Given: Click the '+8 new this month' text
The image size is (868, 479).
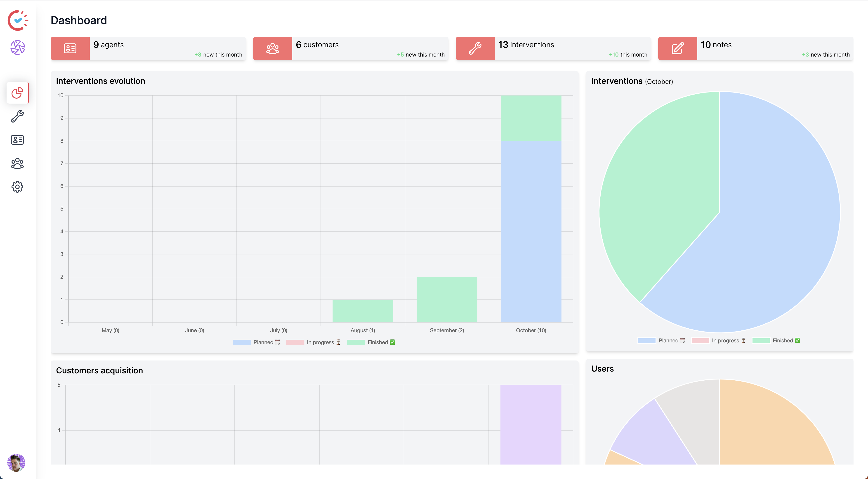Looking at the screenshot, I should pos(218,55).
